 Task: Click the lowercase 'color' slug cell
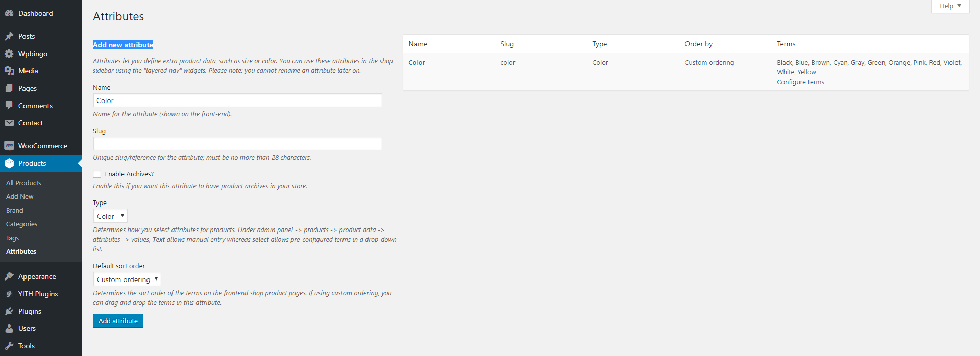(x=507, y=62)
